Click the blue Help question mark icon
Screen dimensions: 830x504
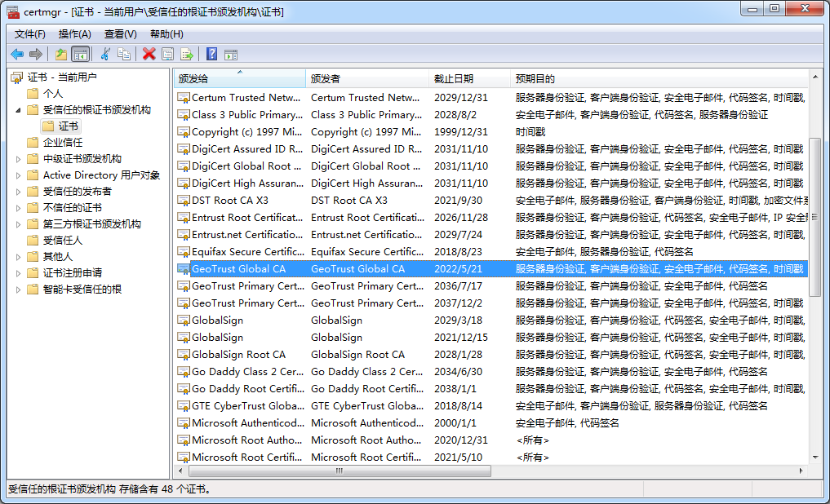(x=211, y=54)
